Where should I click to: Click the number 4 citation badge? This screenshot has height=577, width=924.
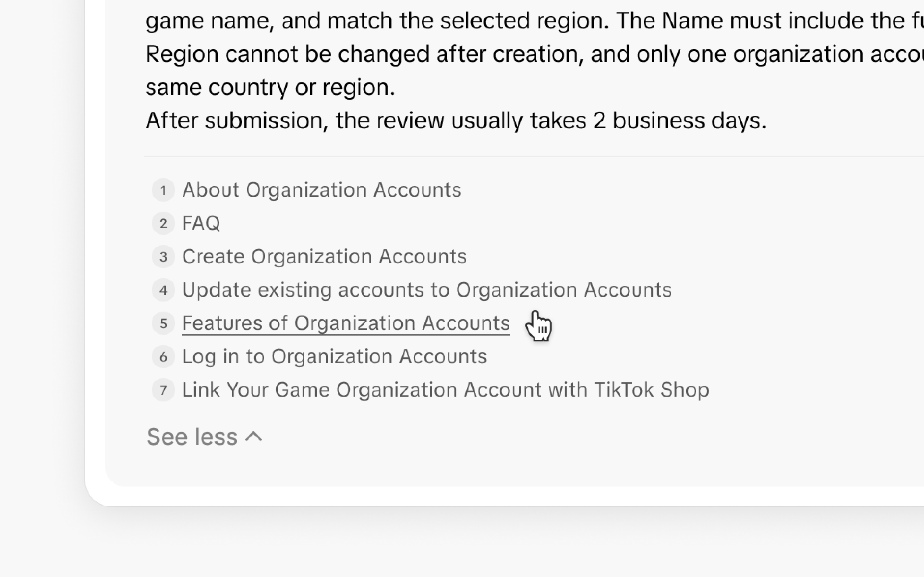click(163, 290)
